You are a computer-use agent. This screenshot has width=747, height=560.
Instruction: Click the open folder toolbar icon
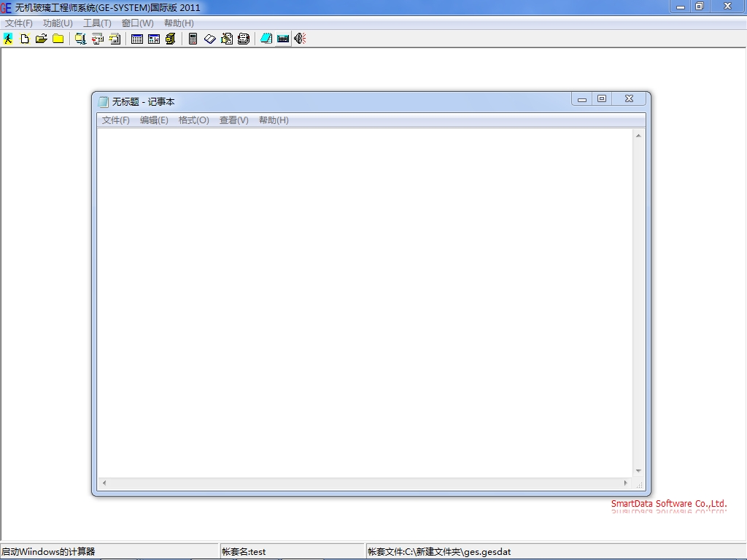42,39
